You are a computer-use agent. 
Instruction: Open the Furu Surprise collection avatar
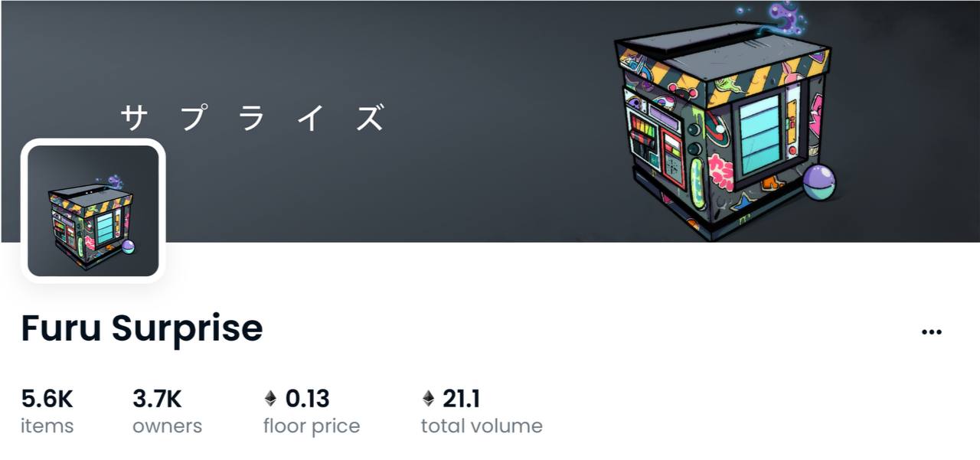pos(93,210)
